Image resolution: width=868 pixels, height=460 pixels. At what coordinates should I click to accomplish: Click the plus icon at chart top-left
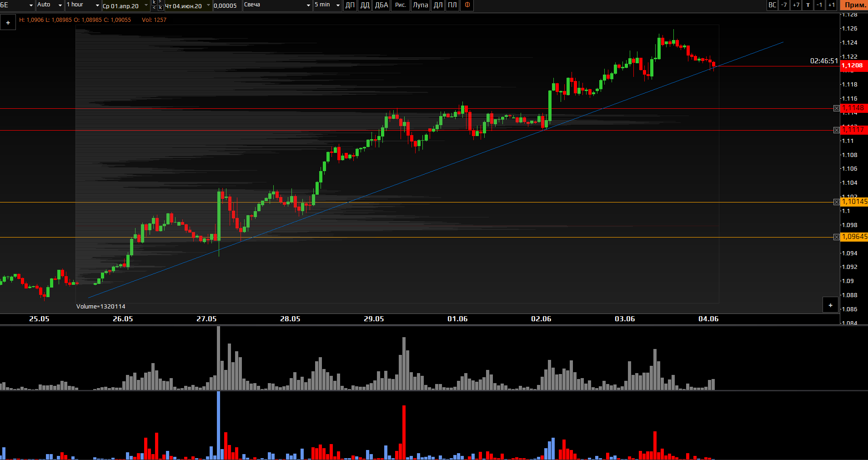[x=8, y=23]
